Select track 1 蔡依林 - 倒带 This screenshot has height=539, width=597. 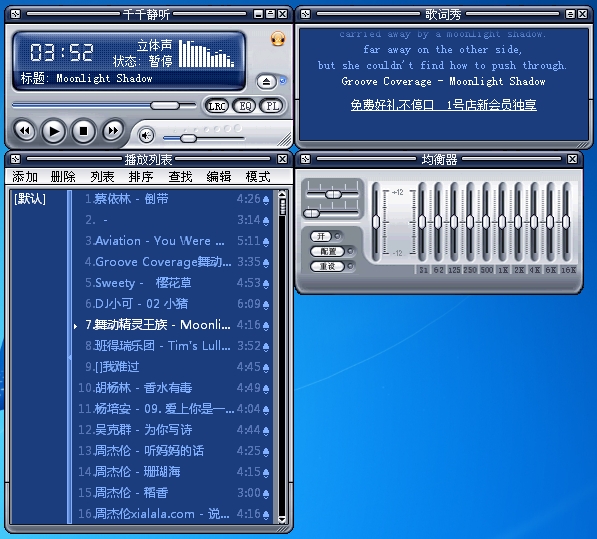tap(174, 199)
